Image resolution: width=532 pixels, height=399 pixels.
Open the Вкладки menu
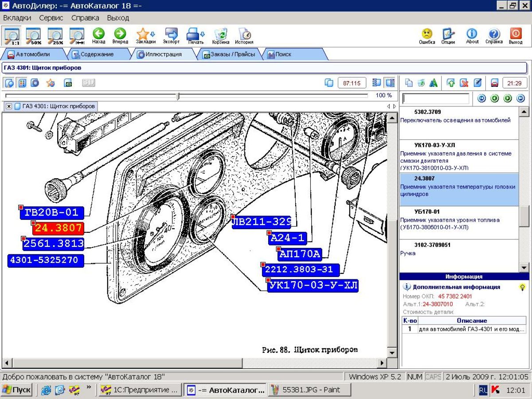click(x=17, y=18)
